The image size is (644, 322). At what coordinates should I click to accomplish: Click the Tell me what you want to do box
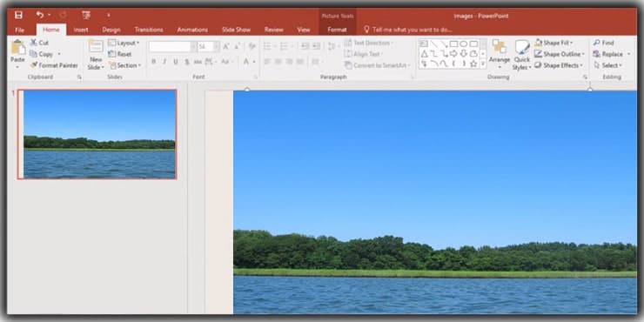click(x=407, y=30)
